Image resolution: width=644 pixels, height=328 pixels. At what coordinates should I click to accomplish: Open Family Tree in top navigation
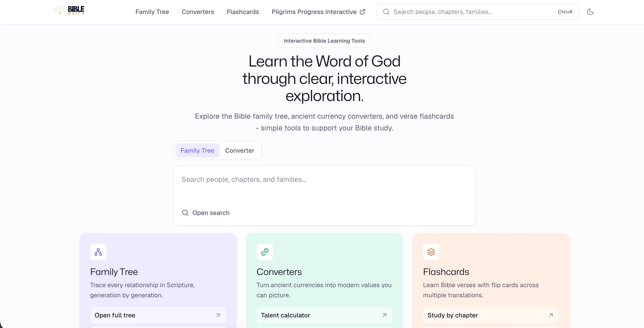[x=152, y=12]
